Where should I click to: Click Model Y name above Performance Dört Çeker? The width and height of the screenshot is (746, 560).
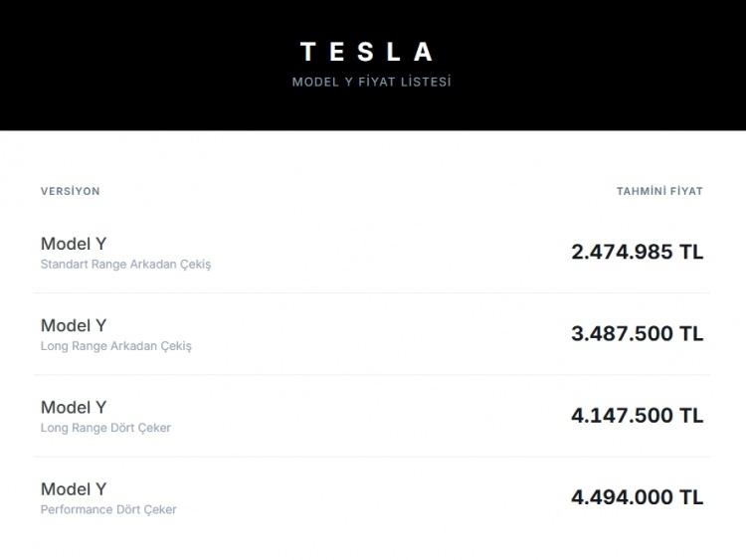coord(74,488)
